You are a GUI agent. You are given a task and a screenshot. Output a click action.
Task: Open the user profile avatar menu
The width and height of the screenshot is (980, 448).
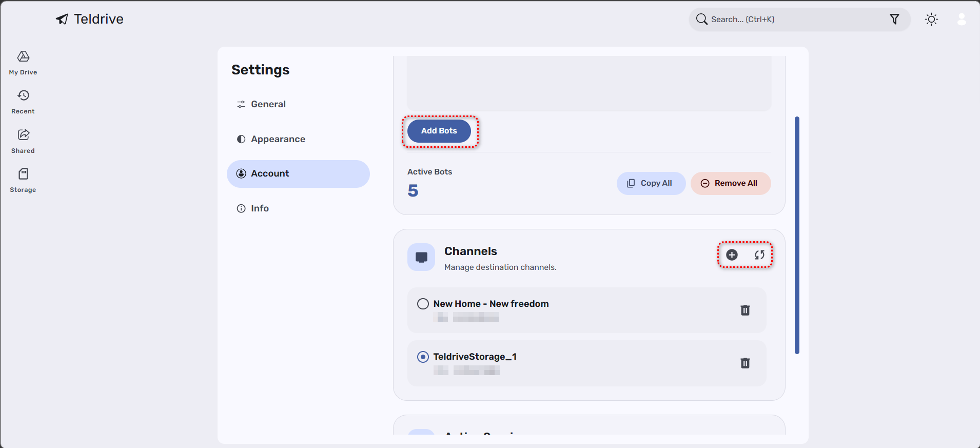[962, 20]
